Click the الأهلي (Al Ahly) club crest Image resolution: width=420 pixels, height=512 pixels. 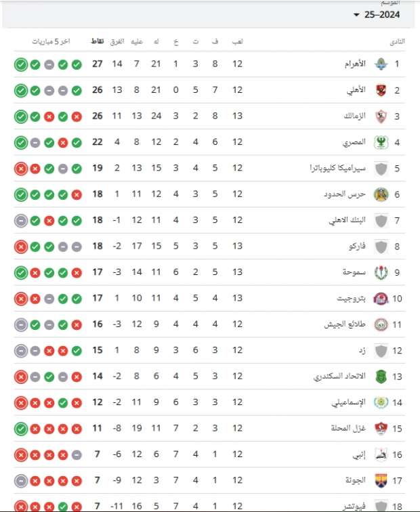[380, 90]
